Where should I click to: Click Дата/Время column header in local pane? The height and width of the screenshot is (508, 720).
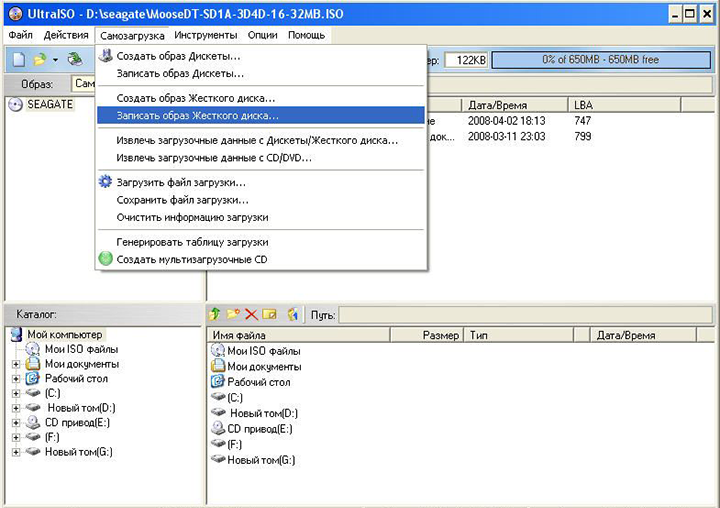click(x=643, y=335)
